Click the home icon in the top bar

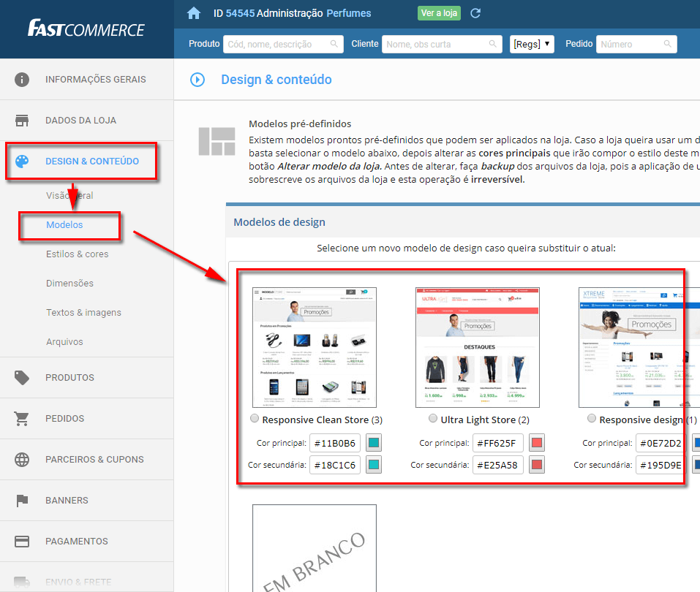pos(193,13)
